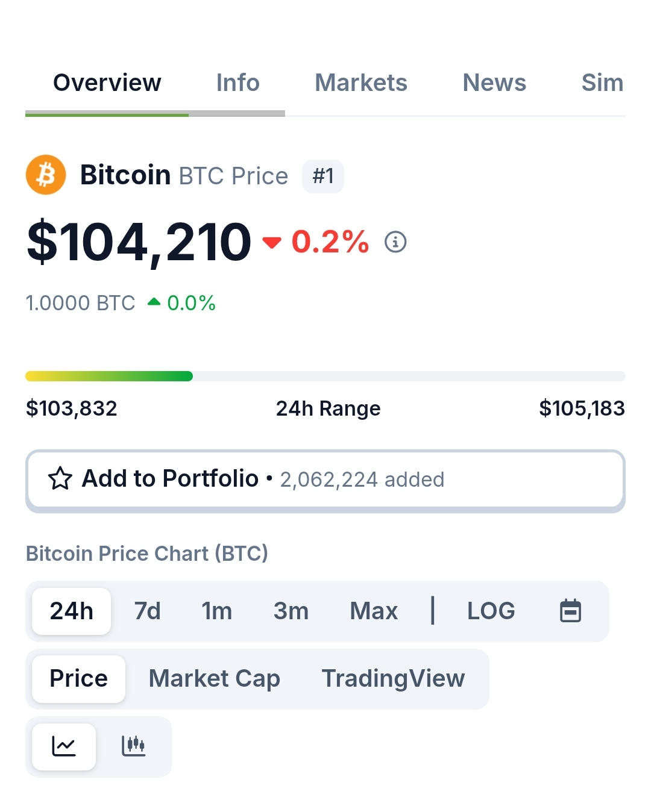Viewport: 651px width, 812px height.
Task: Click the star icon in Add to Portfolio
Action: (60, 479)
